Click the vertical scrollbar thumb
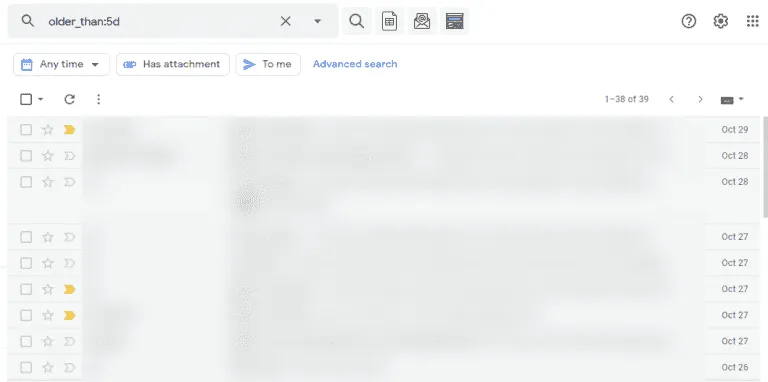This screenshot has height=382, width=768. (x=765, y=167)
